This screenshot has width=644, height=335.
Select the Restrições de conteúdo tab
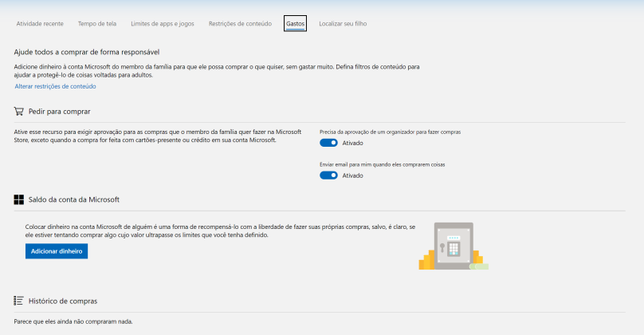pos(240,24)
